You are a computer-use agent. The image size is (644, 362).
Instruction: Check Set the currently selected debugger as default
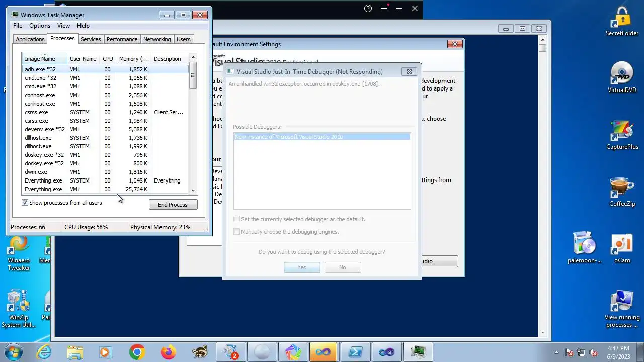236,219
